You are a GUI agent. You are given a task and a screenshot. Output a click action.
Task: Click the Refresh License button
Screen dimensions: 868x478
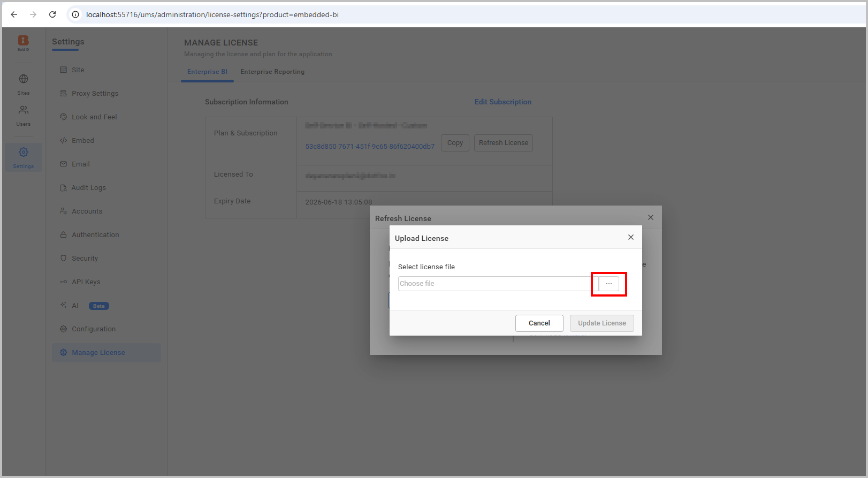[504, 143]
